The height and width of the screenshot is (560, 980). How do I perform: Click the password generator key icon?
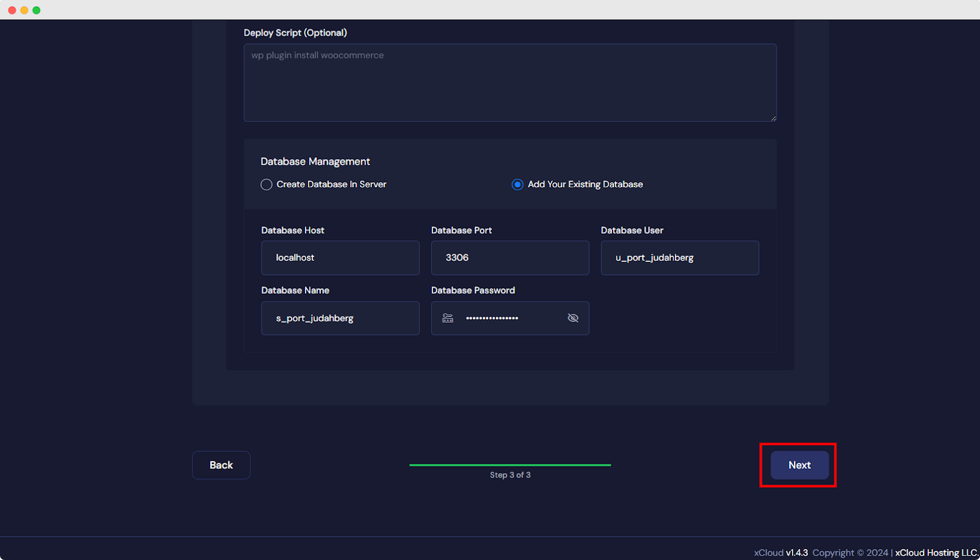[x=448, y=318]
